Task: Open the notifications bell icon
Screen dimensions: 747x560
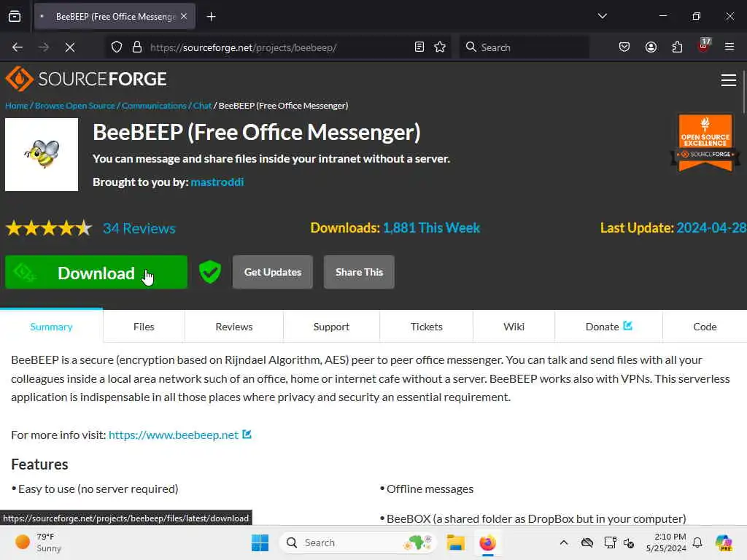Action: coord(697,542)
